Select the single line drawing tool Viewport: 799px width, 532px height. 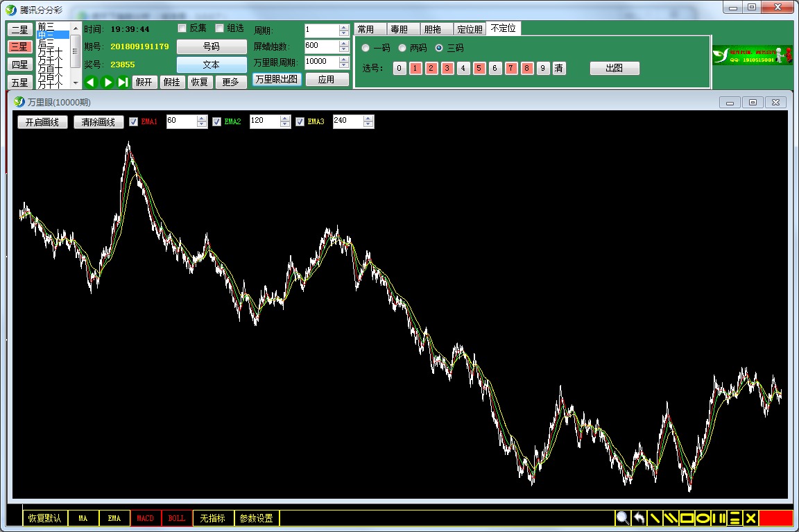655,518
